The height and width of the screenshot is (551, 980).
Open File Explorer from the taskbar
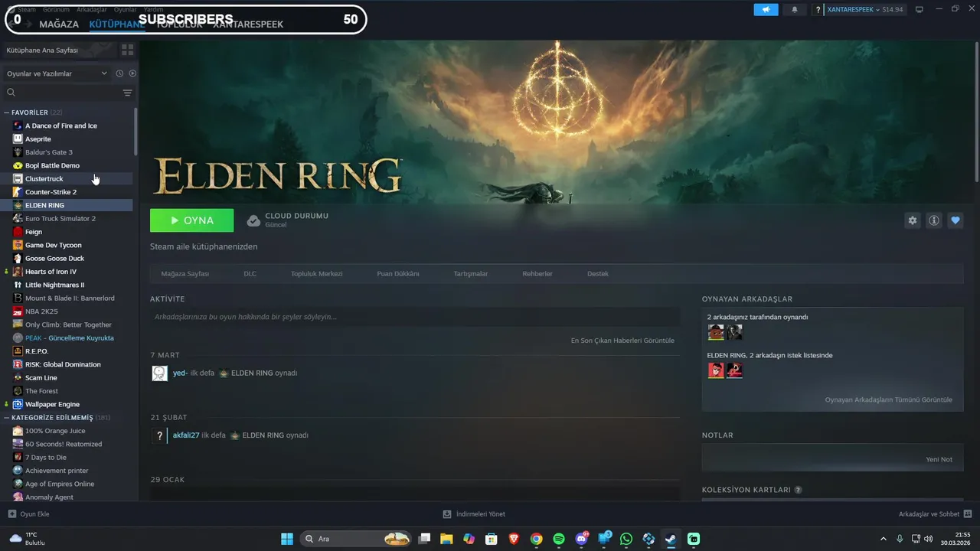click(x=446, y=539)
